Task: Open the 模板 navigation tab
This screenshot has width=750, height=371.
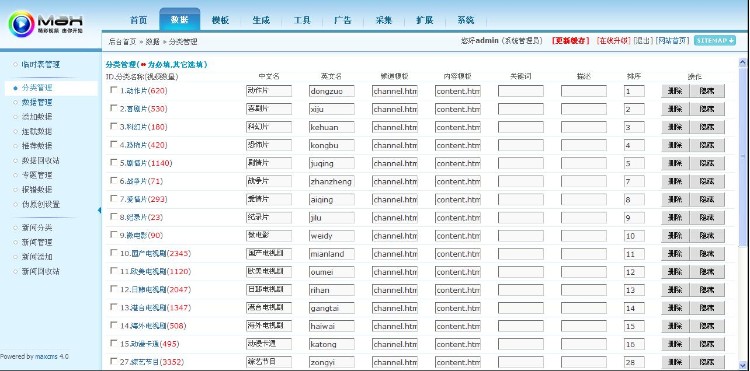Action: click(221, 20)
